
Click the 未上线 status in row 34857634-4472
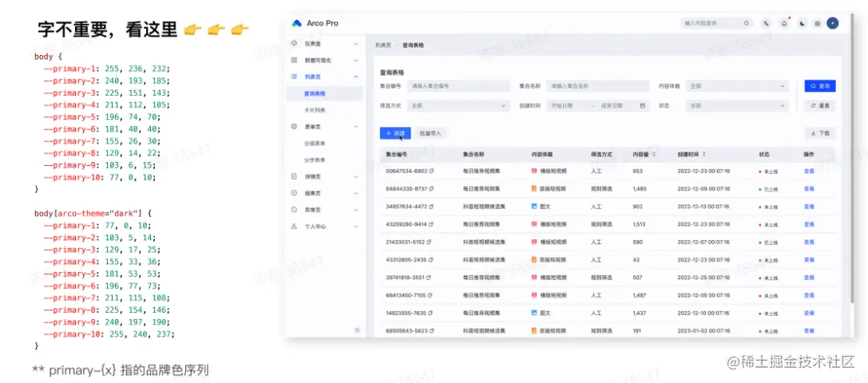(x=768, y=207)
